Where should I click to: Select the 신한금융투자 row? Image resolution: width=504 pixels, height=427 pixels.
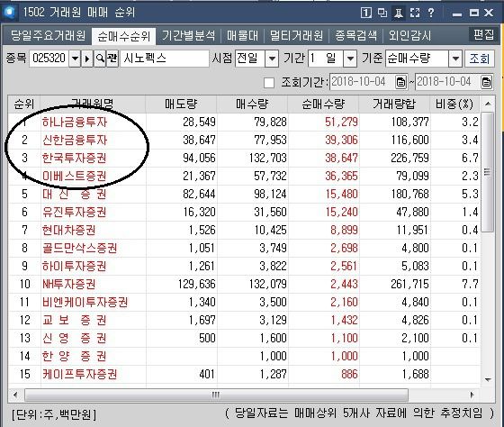pos(244,140)
